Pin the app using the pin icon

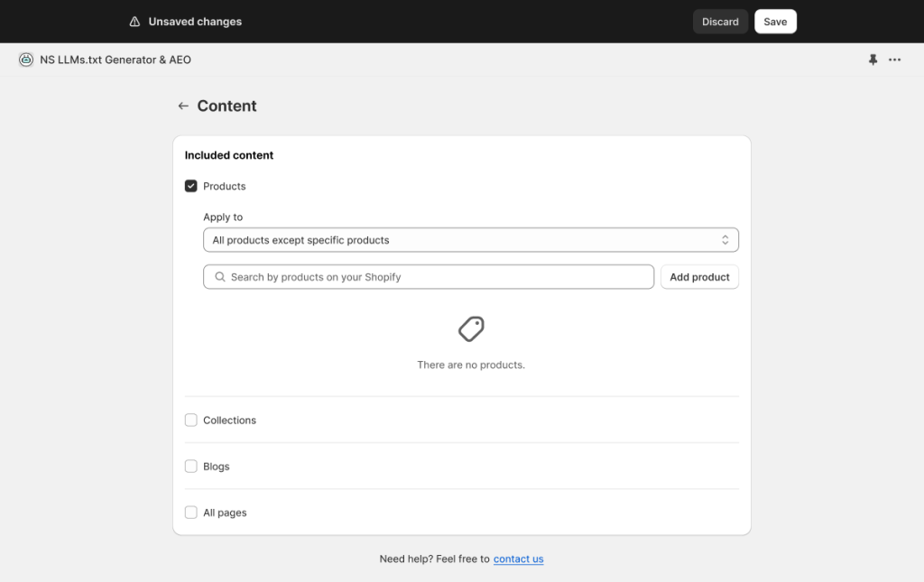[x=873, y=60]
